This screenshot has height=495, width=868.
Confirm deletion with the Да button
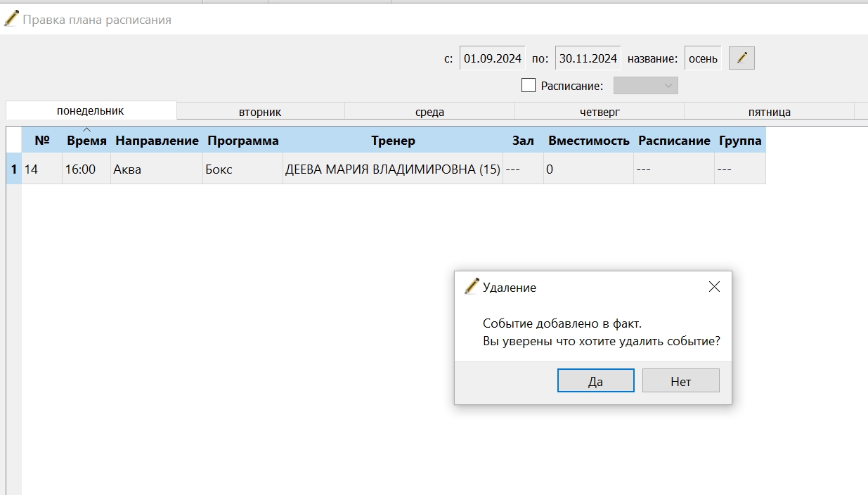click(x=596, y=381)
